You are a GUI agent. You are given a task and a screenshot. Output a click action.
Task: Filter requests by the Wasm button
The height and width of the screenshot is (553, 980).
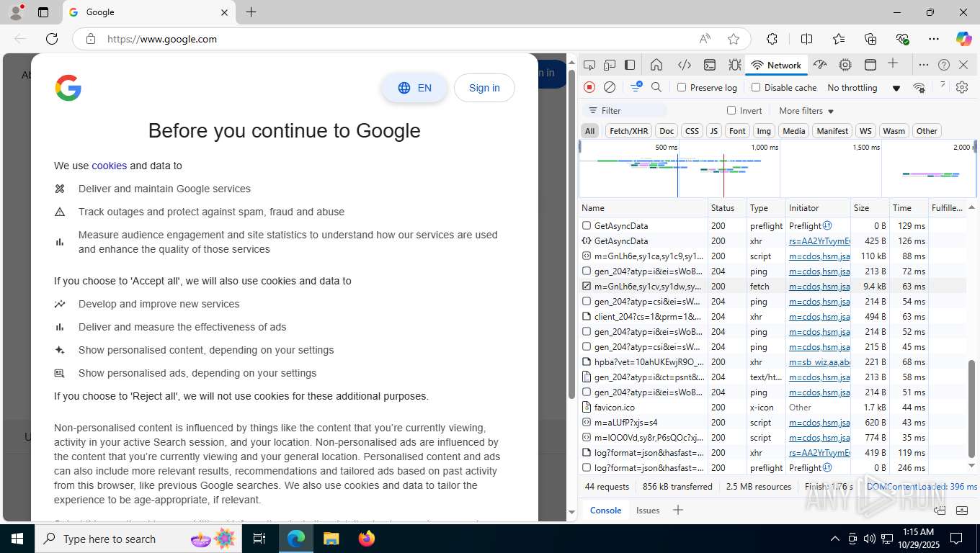point(894,131)
